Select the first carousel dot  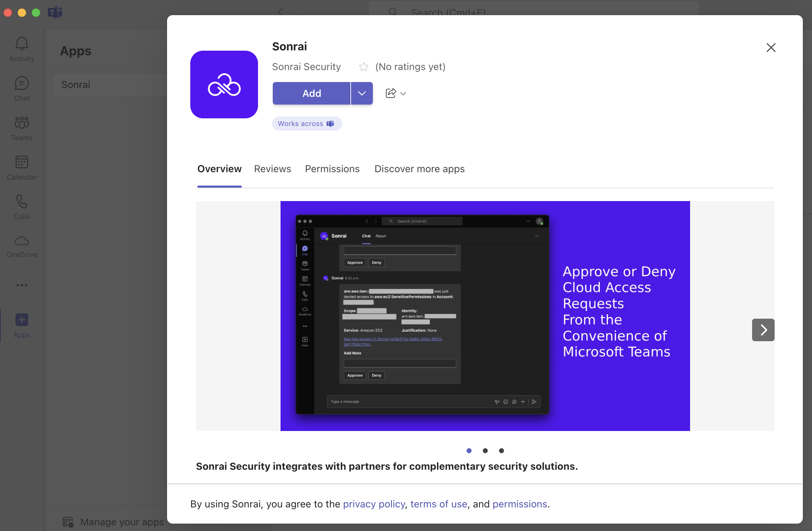click(469, 451)
